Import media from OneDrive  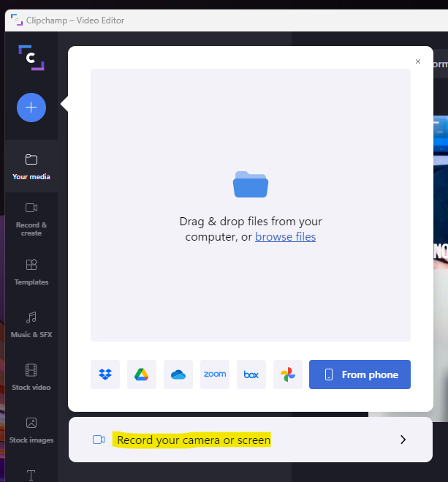[x=178, y=374]
